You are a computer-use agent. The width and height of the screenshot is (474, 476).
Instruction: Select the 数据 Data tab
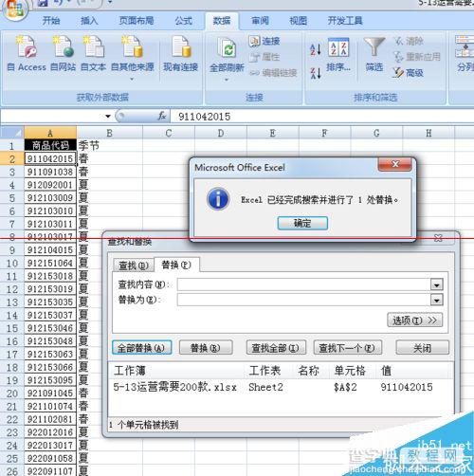click(222, 21)
